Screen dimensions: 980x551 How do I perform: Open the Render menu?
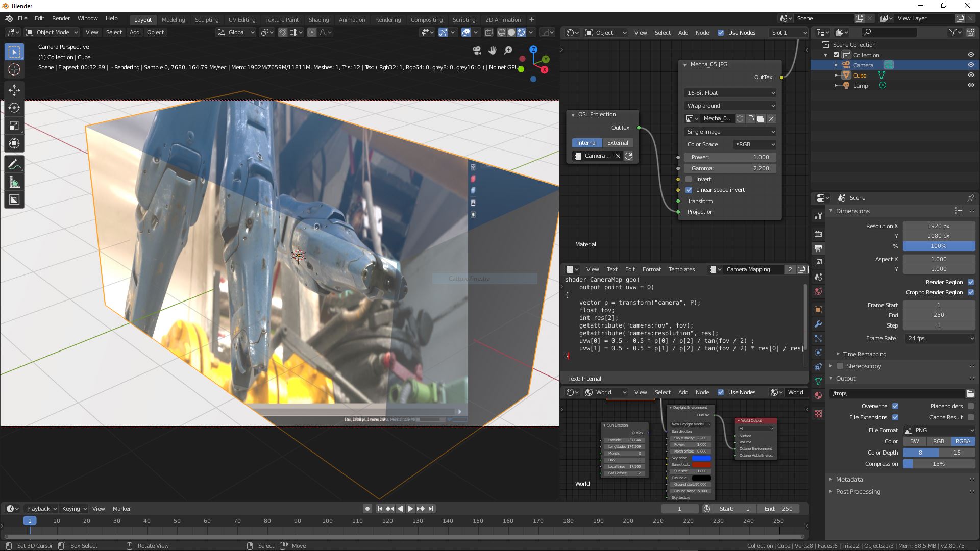coord(61,18)
